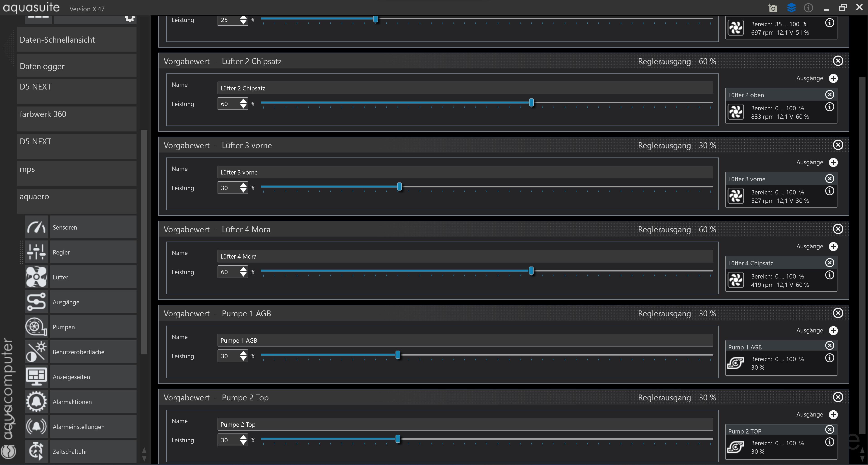Remove the Pump 1 AGB output
The height and width of the screenshot is (465, 868).
click(830, 345)
